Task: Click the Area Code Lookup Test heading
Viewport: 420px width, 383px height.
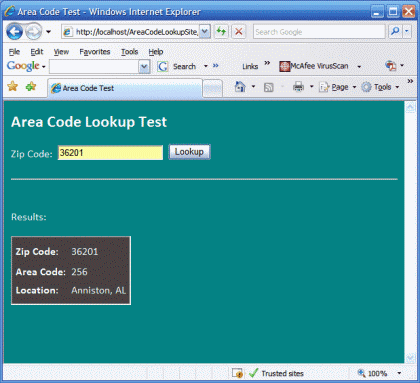Action: 89,122
